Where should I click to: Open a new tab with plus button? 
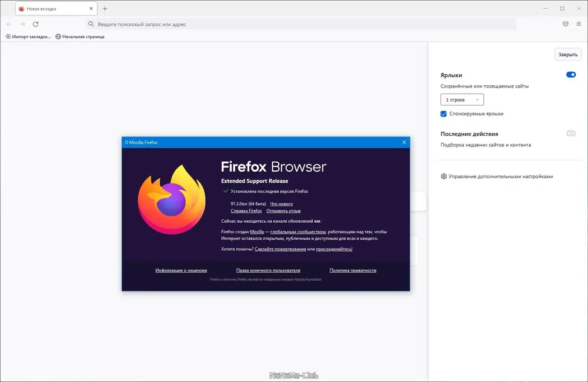click(x=105, y=9)
